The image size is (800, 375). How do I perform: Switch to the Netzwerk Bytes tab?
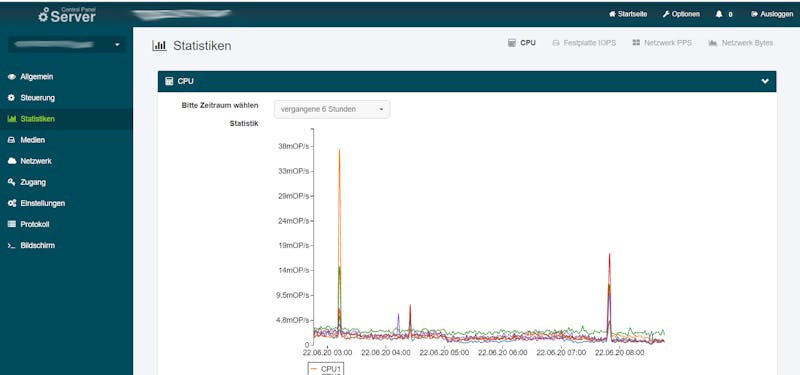tap(741, 43)
